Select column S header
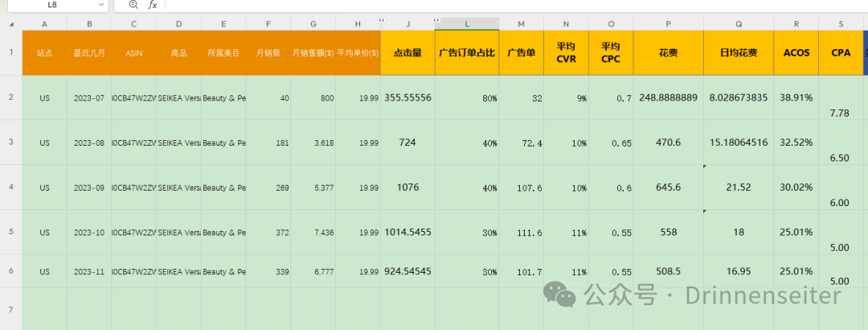This screenshot has width=868, height=330. point(841,24)
